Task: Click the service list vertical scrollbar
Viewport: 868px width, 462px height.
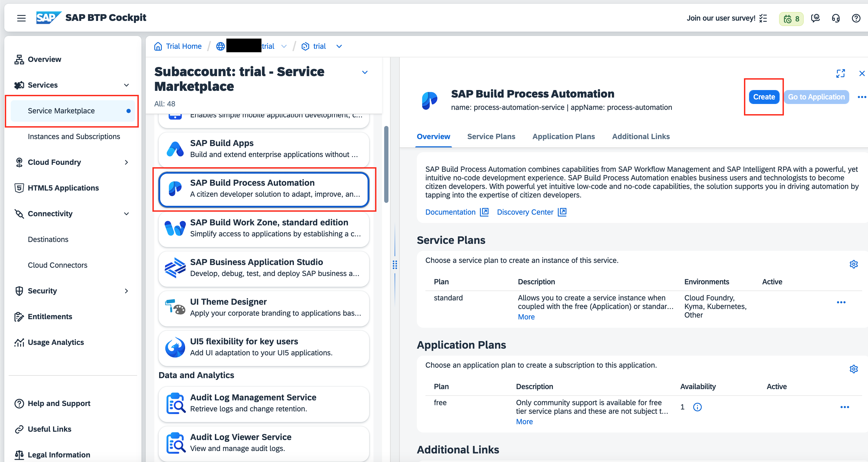Action: [x=386, y=165]
